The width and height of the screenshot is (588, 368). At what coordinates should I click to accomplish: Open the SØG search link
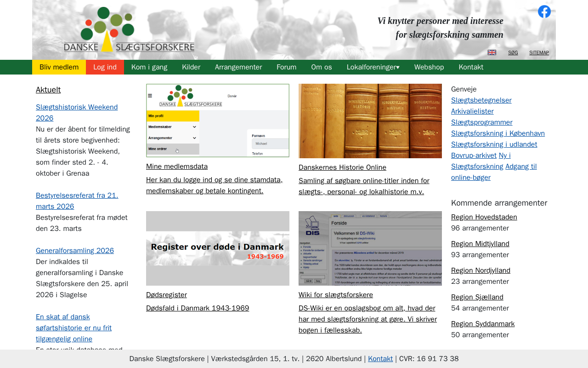coord(513,52)
